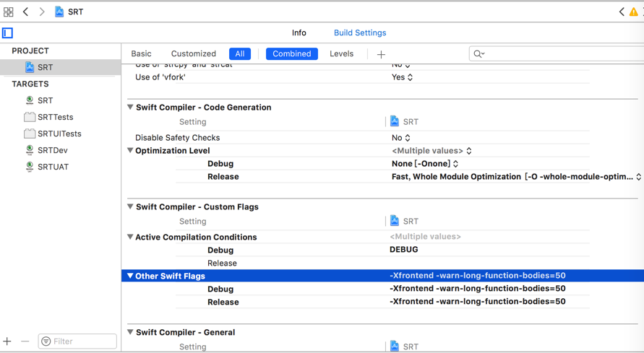Screen dimensions: 644x353
Task: Go forward with the right chevron
Action: click(42, 12)
